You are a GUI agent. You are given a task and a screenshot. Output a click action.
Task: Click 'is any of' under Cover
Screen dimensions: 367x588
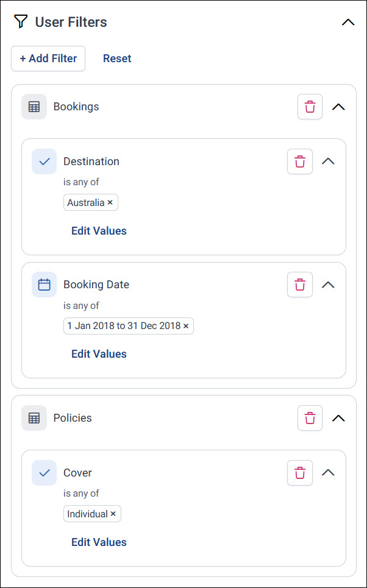(x=81, y=494)
